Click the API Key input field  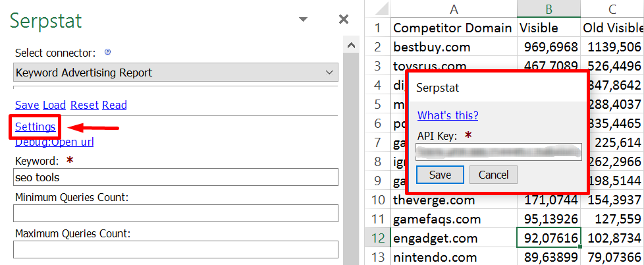tap(498, 152)
